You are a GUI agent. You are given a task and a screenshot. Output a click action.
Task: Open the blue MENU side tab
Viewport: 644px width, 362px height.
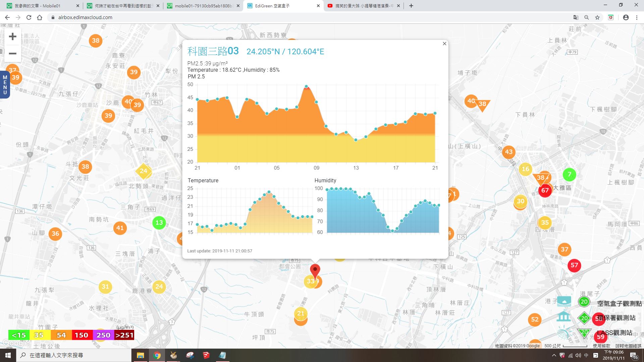5,84
